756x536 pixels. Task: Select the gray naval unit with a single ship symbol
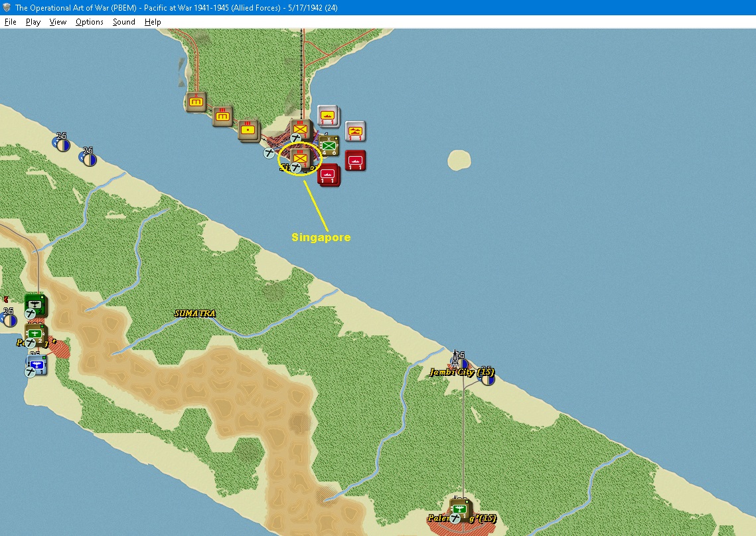click(x=329, y=116)
